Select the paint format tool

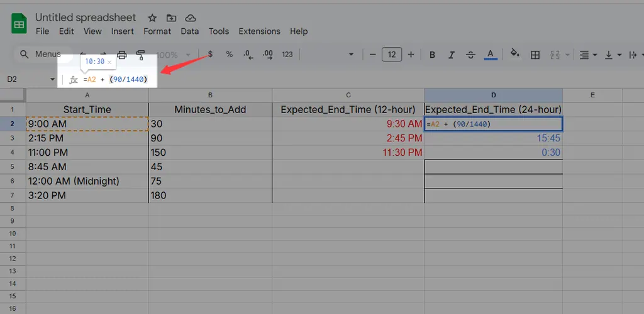pos(141,55)
